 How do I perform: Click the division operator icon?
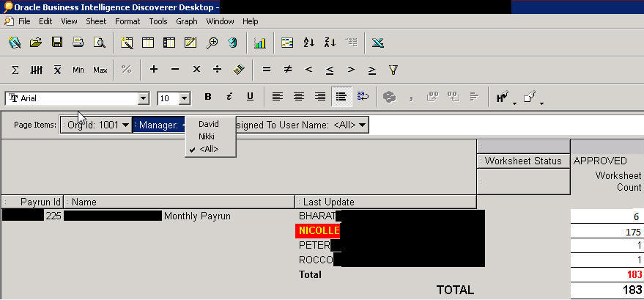(218, 70)
